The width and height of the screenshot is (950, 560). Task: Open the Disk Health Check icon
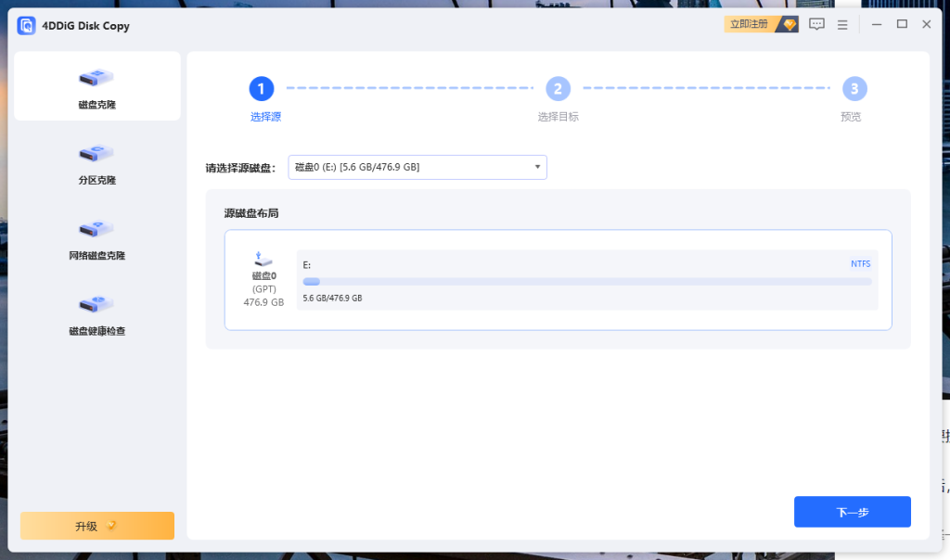point(96,303)
